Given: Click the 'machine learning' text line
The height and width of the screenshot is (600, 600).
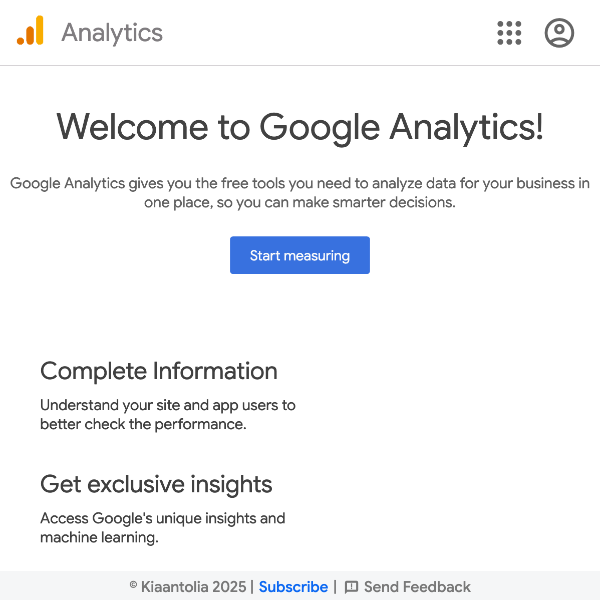Looking at the screenshot, I should (x=99, y=537).
